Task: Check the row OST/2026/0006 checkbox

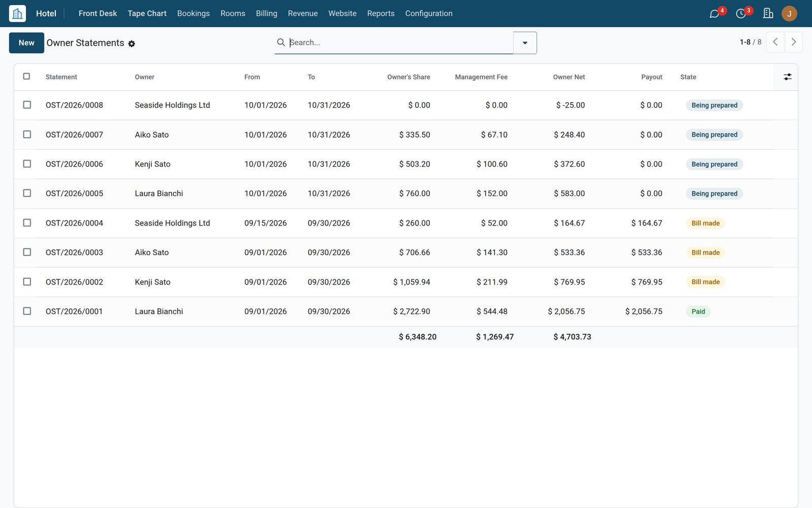Action: point(27,164)
